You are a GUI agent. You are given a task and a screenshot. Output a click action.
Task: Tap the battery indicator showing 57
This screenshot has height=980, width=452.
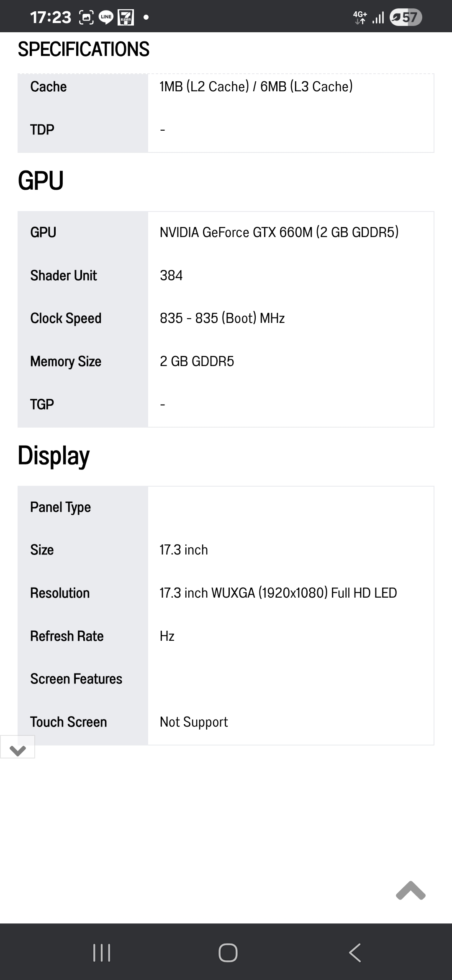(x=406, y=17)
